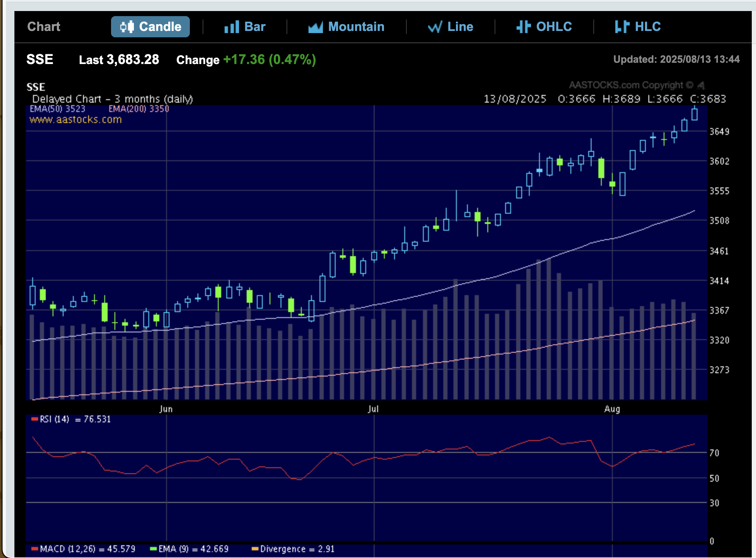Click the HLC chart type icon
The image size is (756, 558).
[x=622, y=27]
